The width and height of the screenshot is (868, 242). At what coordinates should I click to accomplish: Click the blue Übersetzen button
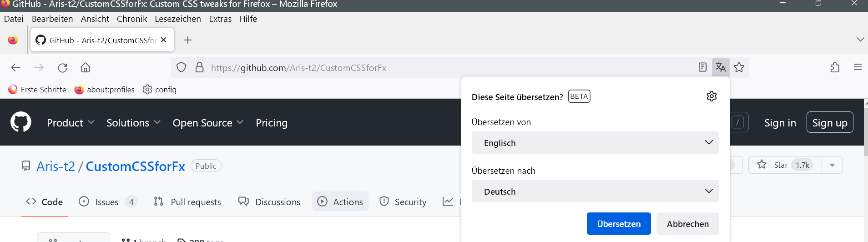click(x=619, y=224)
